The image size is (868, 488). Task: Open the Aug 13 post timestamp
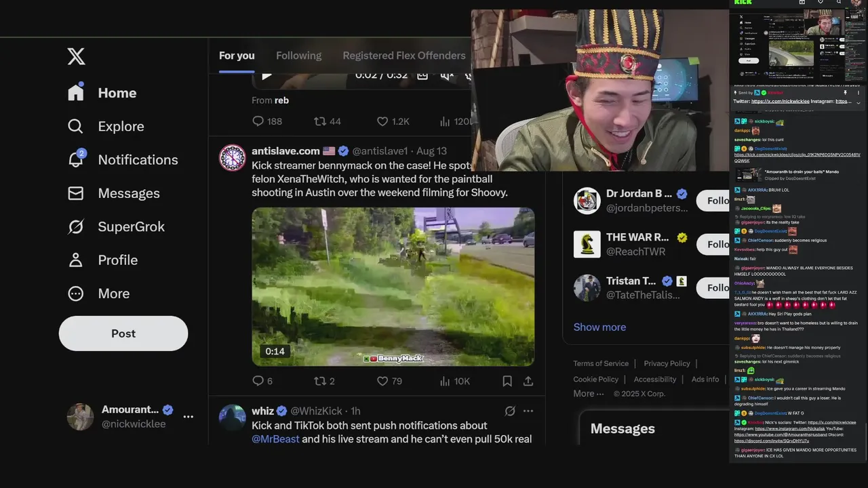coord(431,151)
